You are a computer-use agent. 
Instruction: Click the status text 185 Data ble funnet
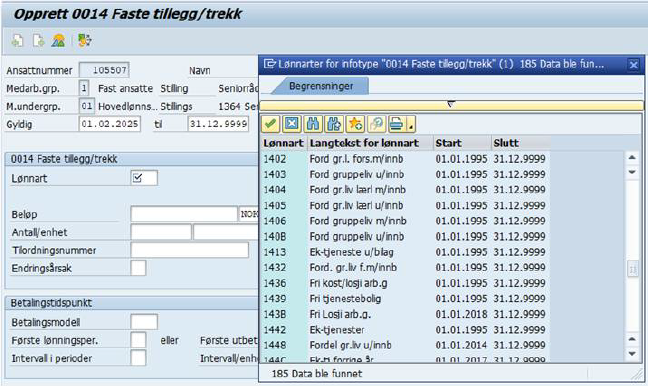317,374
